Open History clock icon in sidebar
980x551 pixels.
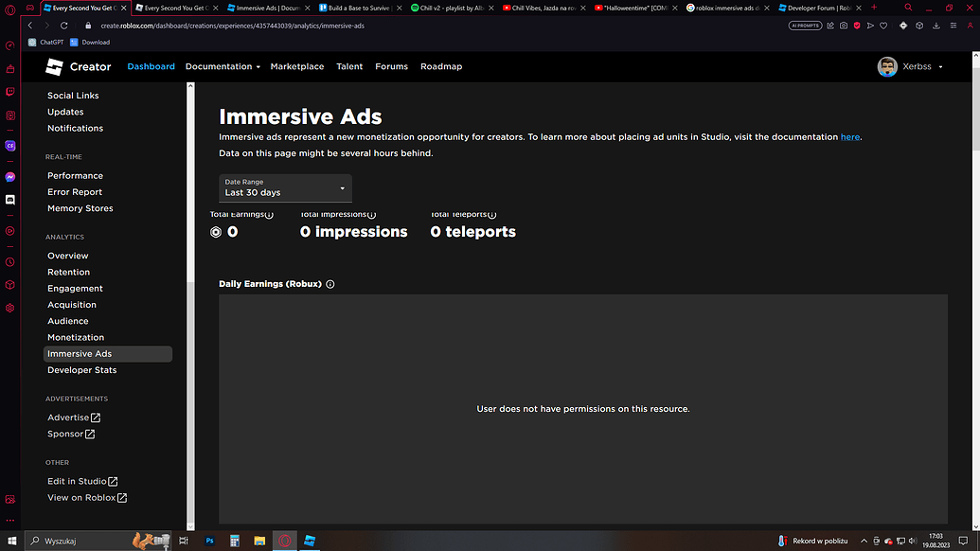click(10, 262)
